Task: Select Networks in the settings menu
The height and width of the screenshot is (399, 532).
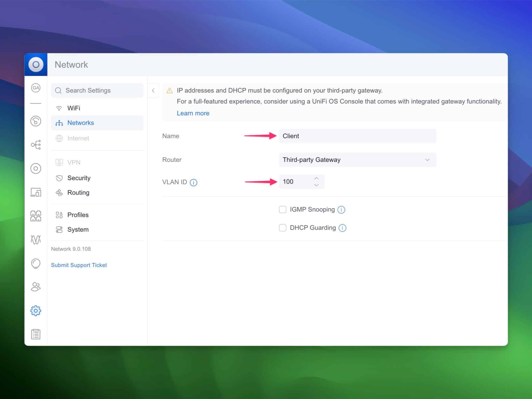Action: pyautogui.click(x=81, y=123)
